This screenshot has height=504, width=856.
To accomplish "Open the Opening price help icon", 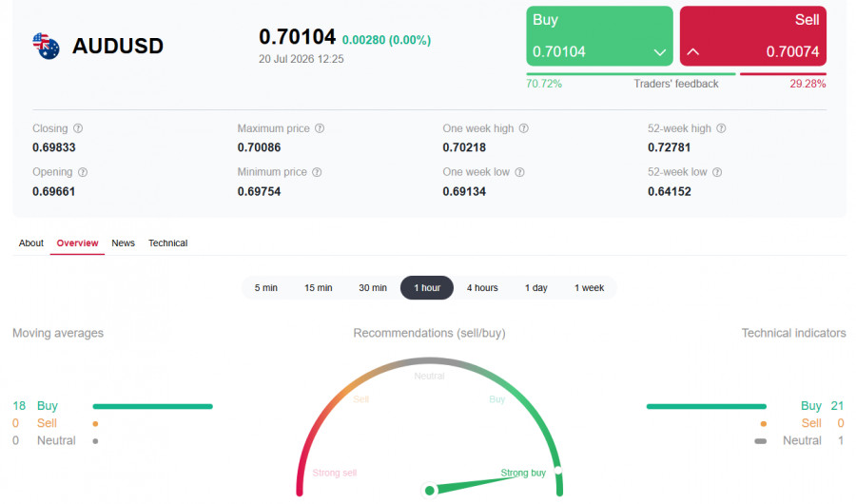I will click(x=83, y=172).
